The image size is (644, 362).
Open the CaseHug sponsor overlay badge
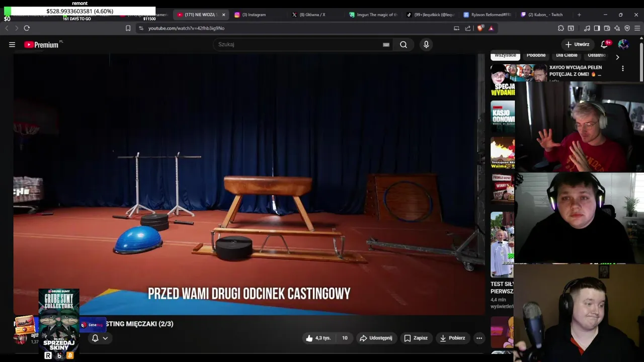(92, 325)
